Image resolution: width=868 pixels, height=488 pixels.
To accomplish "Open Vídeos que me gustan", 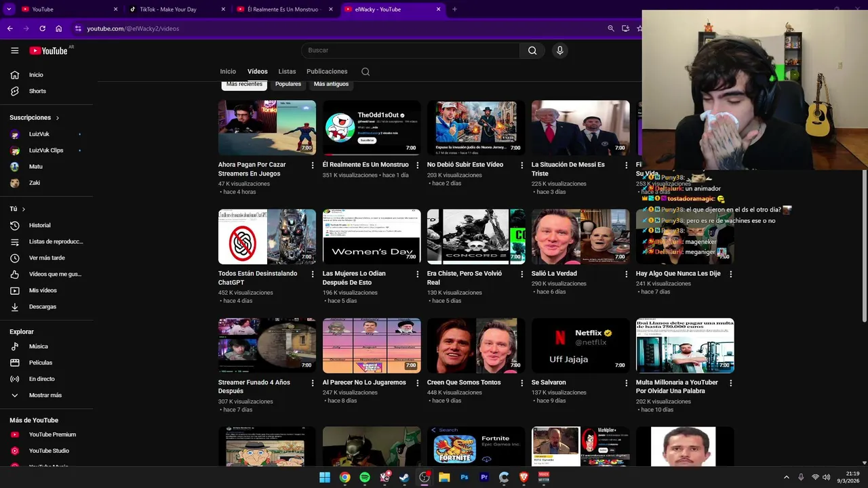I will (47, 274).
